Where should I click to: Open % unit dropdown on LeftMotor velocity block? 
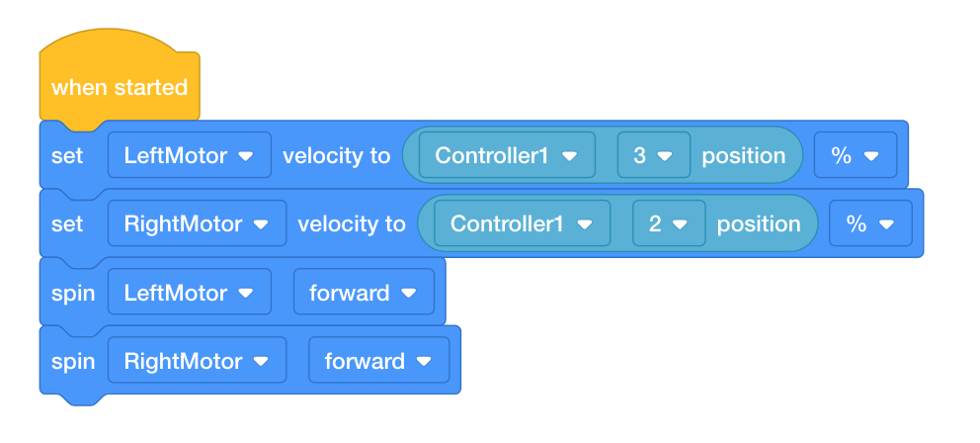click(x=855, y=155)
